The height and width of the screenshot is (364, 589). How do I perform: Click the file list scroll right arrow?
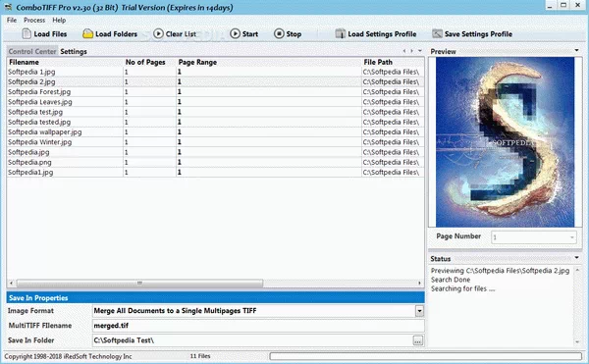coord(419,283)
